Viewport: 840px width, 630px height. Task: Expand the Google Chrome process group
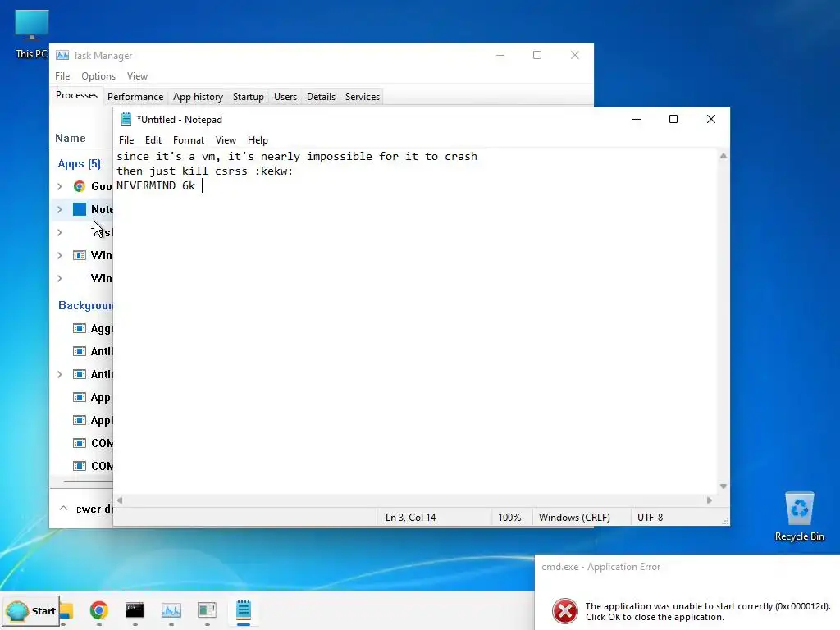click(59, 186)
